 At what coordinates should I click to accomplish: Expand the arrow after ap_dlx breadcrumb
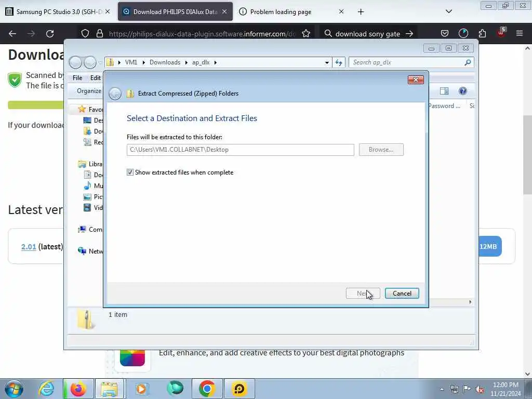click(215, 62)
